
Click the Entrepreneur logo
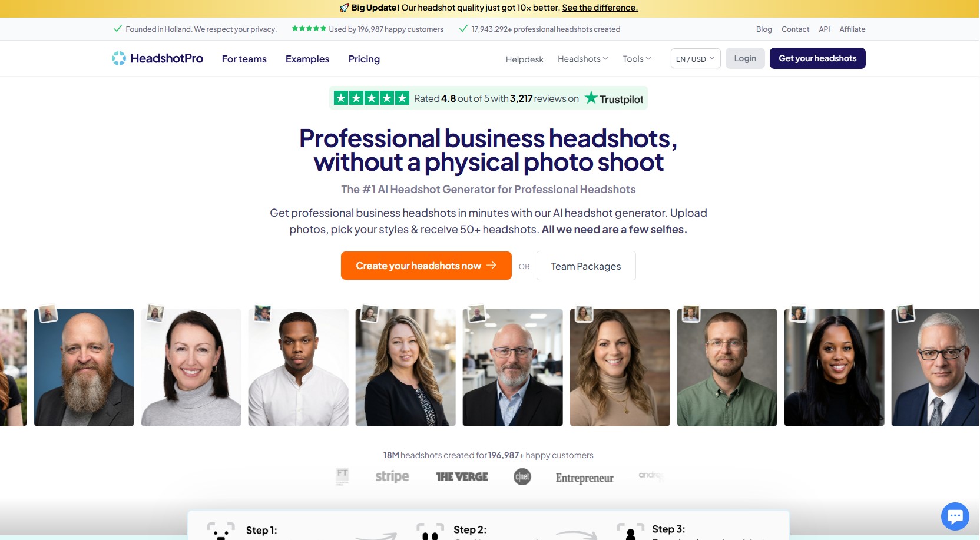point(584,478)
